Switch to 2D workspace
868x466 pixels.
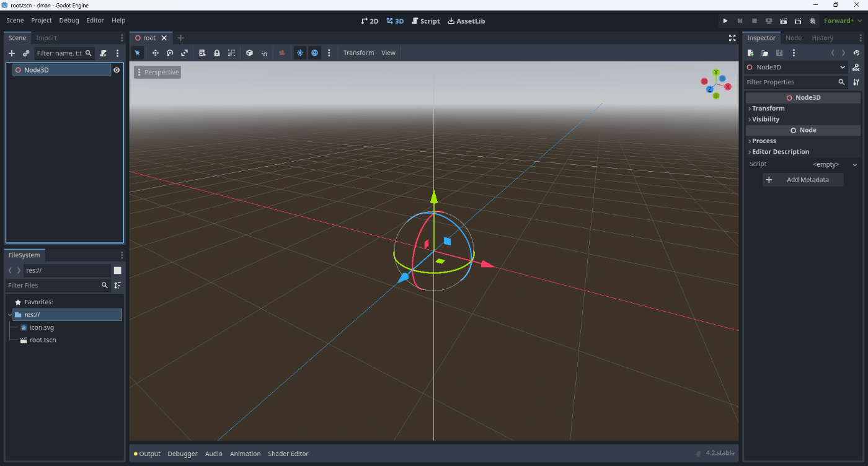[x=370, y=20]
